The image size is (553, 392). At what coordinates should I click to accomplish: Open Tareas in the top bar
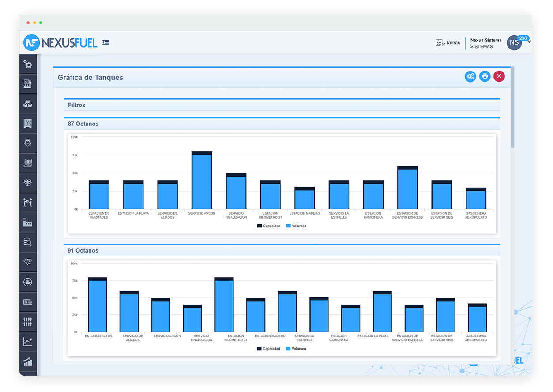click(x=448, y=43)
